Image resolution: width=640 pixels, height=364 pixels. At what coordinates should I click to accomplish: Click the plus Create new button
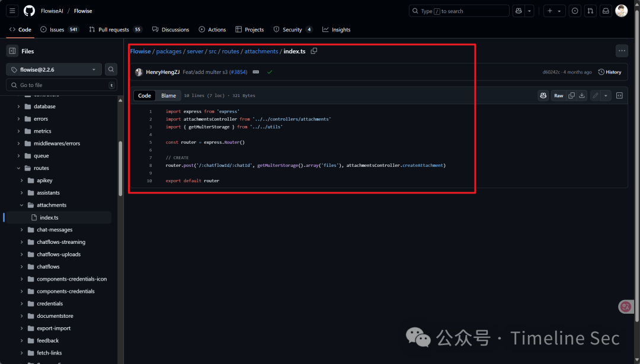point(550,11)
